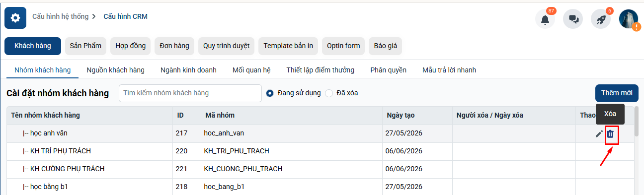Open the notification bell with 87 badge
This screenshot has width=644, height=195.
click(545, 19)
